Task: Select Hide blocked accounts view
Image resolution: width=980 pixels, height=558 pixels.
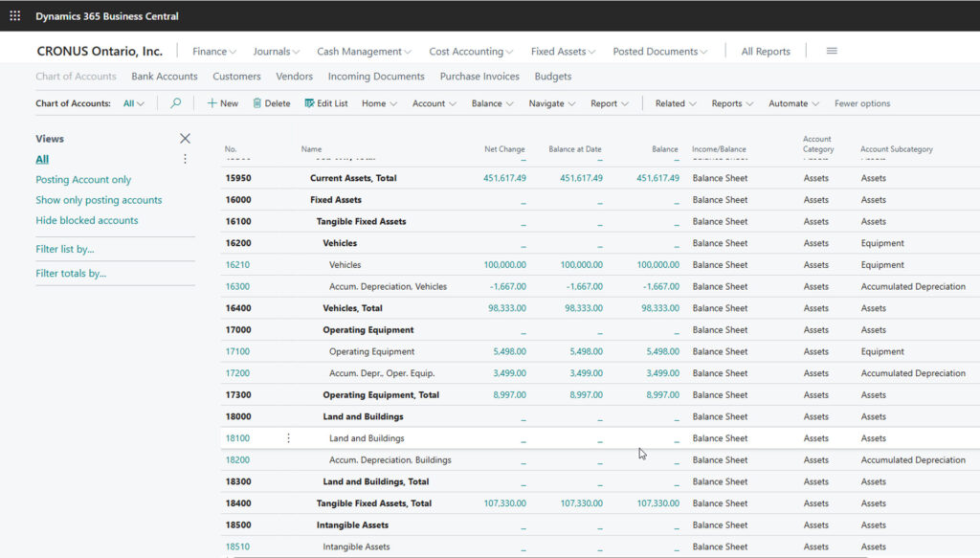Action: (x=87, y=220)
